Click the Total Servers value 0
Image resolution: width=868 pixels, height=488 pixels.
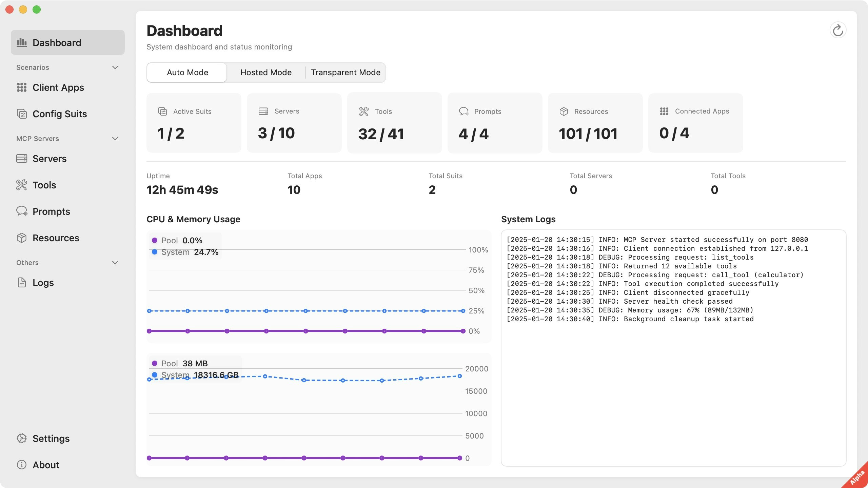(x=573, y=190)
